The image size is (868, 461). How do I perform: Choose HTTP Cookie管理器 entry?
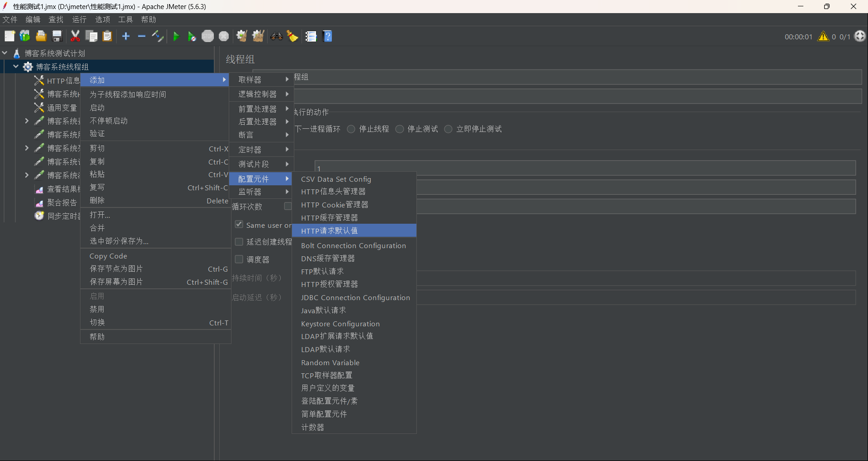(x=354, y=205)
